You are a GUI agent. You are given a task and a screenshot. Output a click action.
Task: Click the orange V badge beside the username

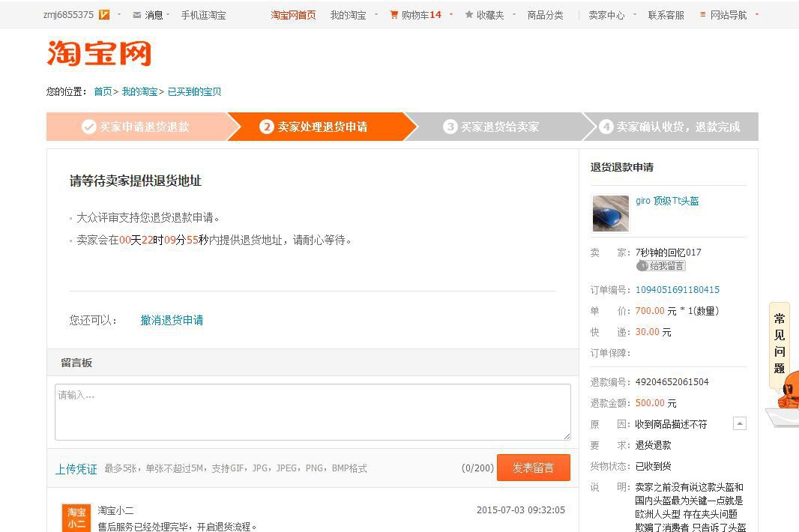click(x=104, y=15)
